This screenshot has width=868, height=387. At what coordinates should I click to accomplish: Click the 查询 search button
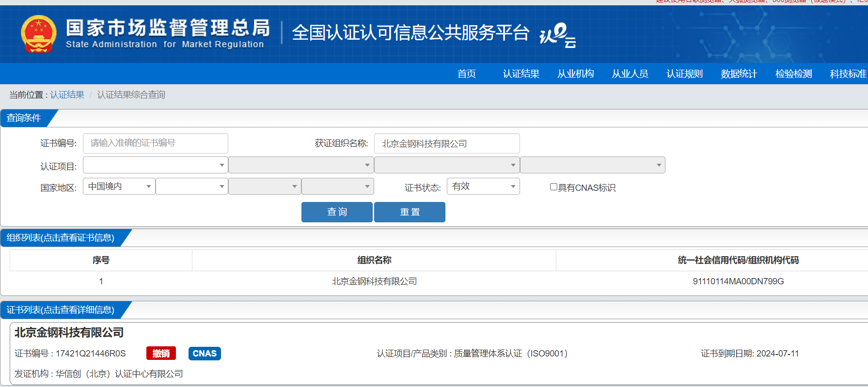point(337,212)
